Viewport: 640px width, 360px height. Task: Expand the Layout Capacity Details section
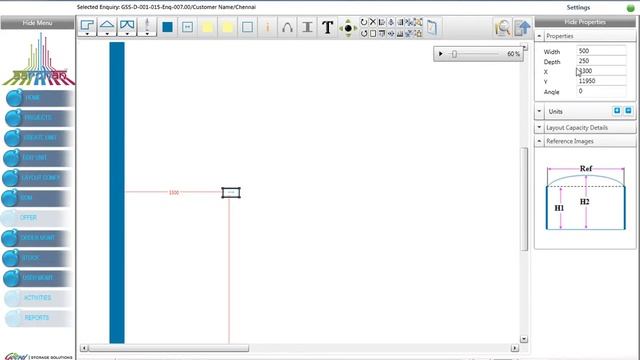tap(539, 127)
